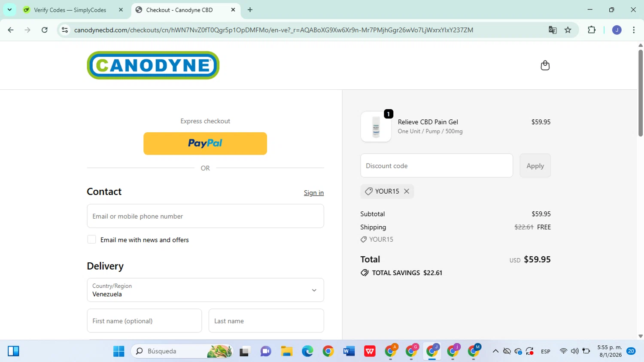Click the Canodyne logo
The height and width of the screenshot is (362, 644).
[x=153, y=65]
